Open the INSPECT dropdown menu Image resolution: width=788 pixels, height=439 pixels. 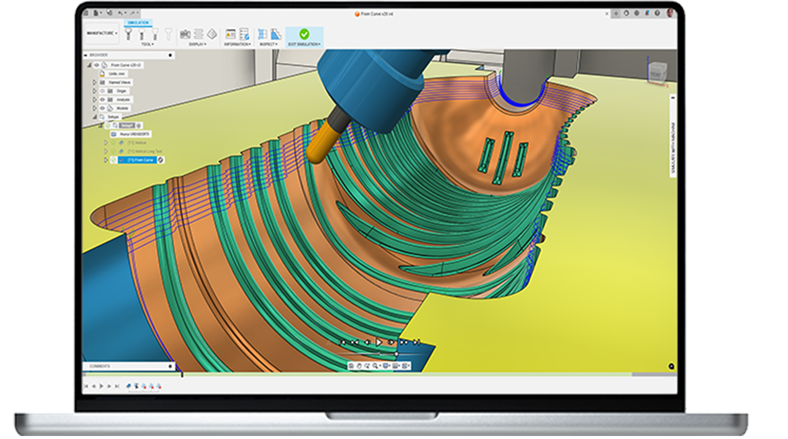(268, 44)
